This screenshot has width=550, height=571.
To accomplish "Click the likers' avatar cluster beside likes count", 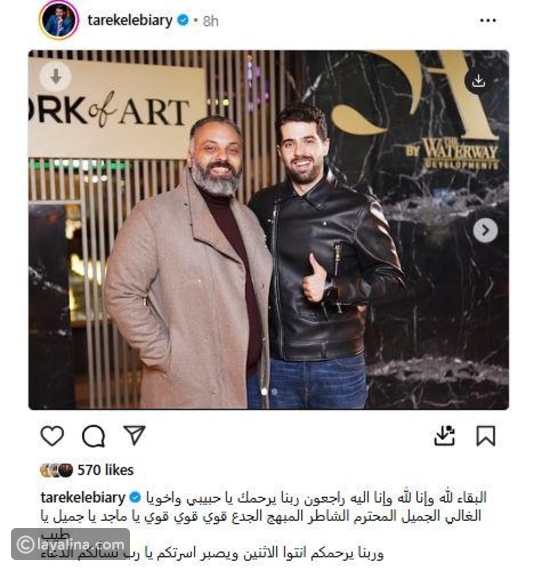I will [57, 470].
